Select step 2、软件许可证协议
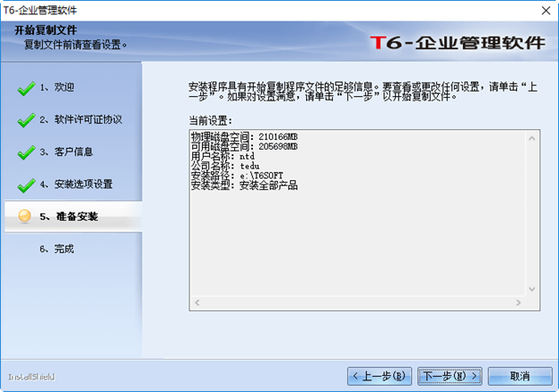This screenshot has height=392, width=559. [x=81, y=119]
